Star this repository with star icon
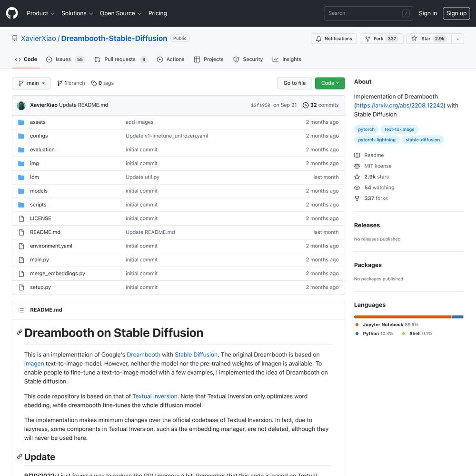This screenshot has width=476, height=476. (414, 38)
